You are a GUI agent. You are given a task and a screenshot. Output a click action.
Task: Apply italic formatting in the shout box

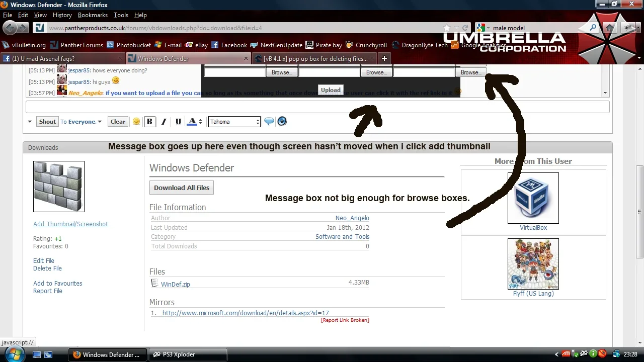[x=164, y=121]
